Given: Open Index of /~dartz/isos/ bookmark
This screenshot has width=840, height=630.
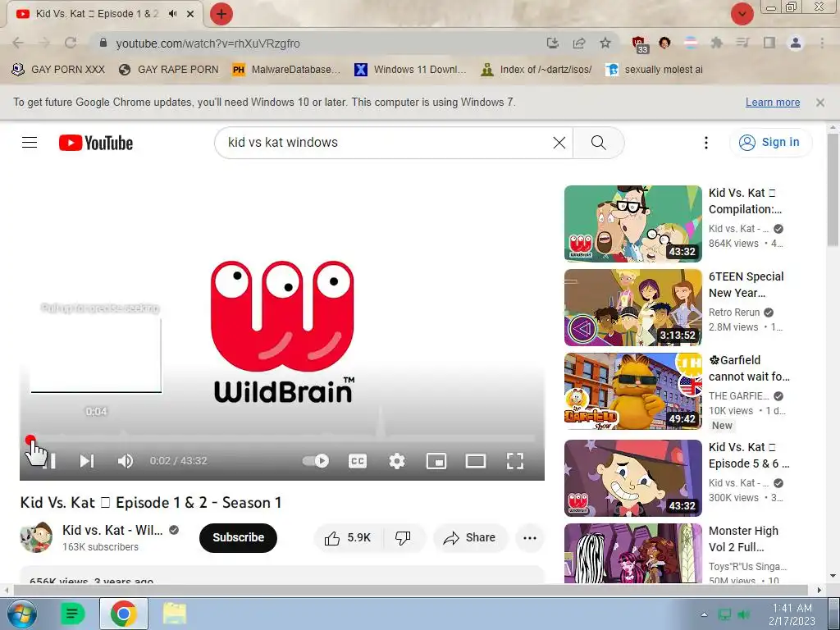Looking at the screenshot, I should point(536,70).
